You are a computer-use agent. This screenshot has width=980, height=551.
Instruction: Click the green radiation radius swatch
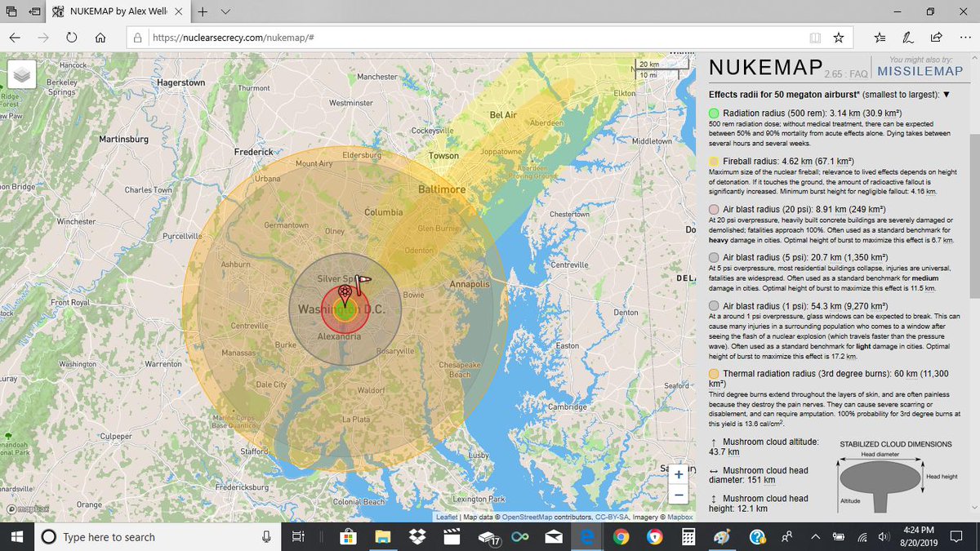tap(714, 113)
